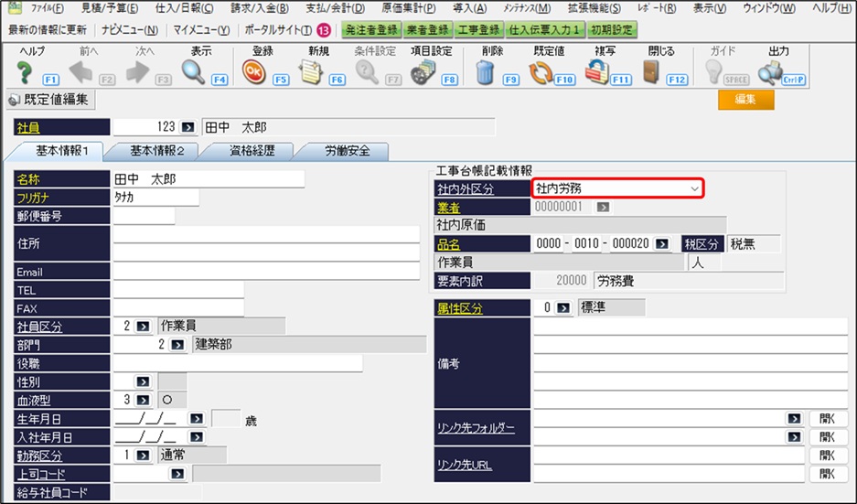
Task: Click the 郵便番号 input field
Action: 144,217
